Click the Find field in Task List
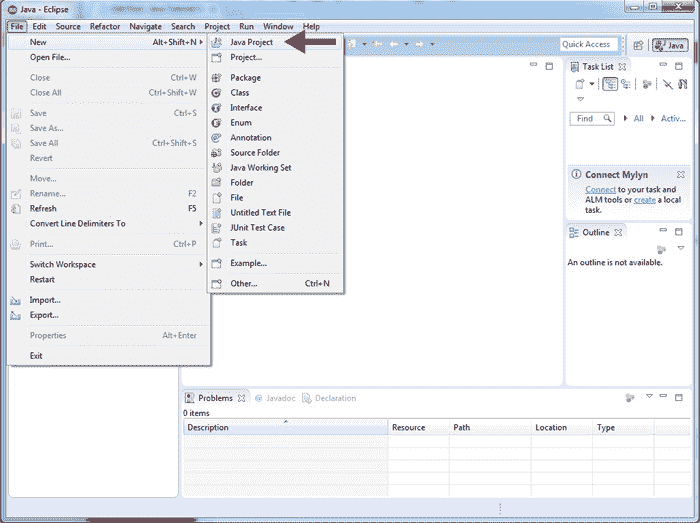The image size is (700, 523). 592,119
